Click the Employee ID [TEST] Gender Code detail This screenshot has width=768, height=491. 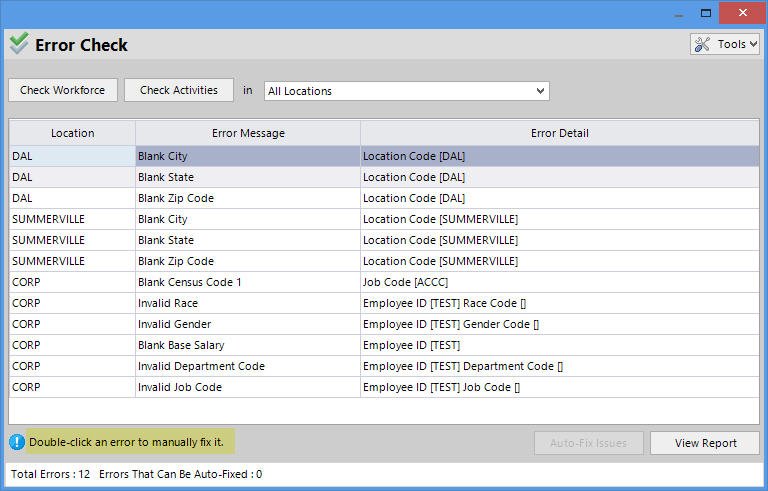click(560, 324)
